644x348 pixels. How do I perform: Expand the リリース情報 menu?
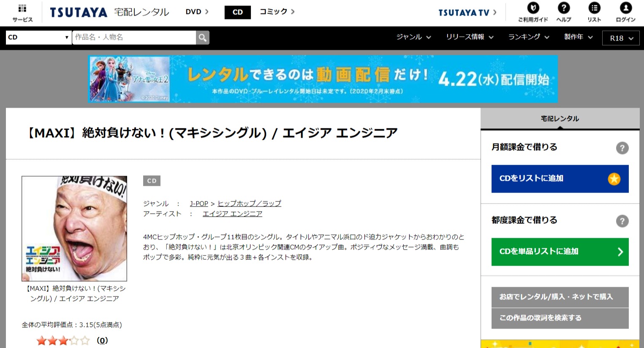[x=470, y=37]
